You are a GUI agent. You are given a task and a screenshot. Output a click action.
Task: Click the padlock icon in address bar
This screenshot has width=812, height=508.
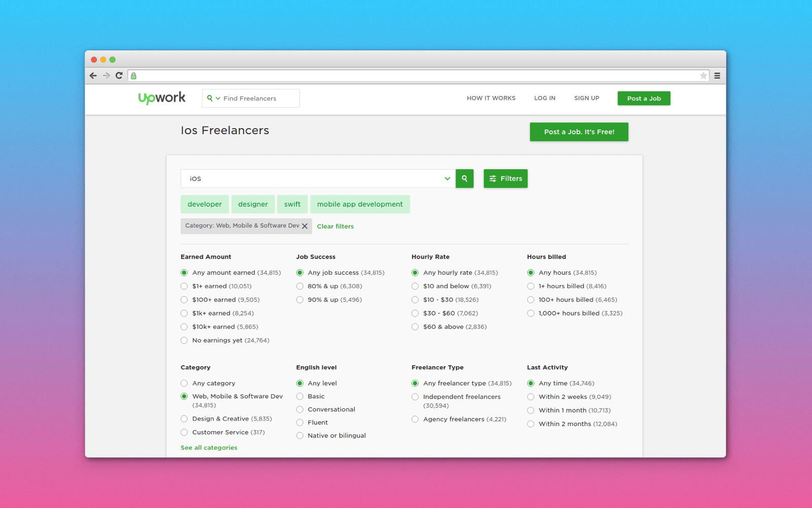133,76
